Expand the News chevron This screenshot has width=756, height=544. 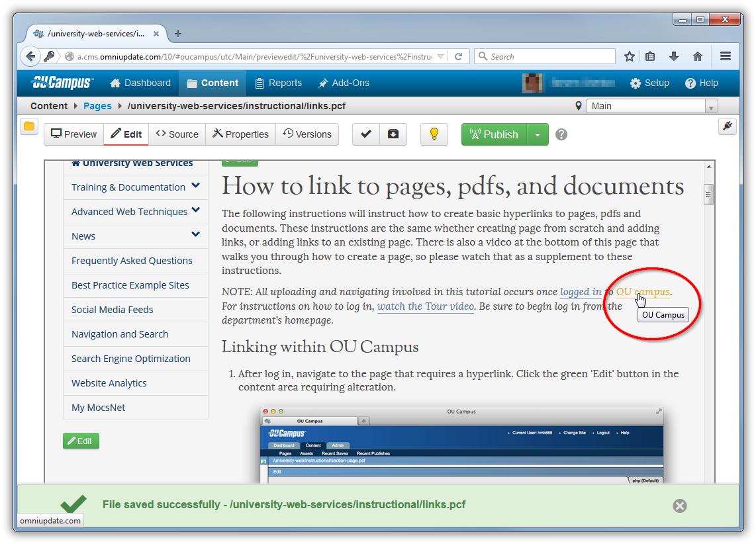click(x=196, y=234)
